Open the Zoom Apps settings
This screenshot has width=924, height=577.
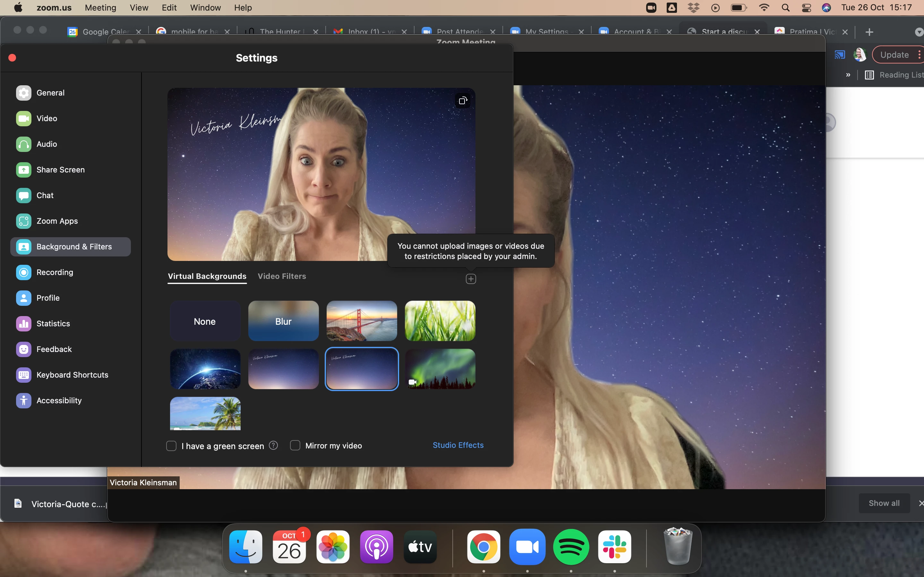pos(56,221)
